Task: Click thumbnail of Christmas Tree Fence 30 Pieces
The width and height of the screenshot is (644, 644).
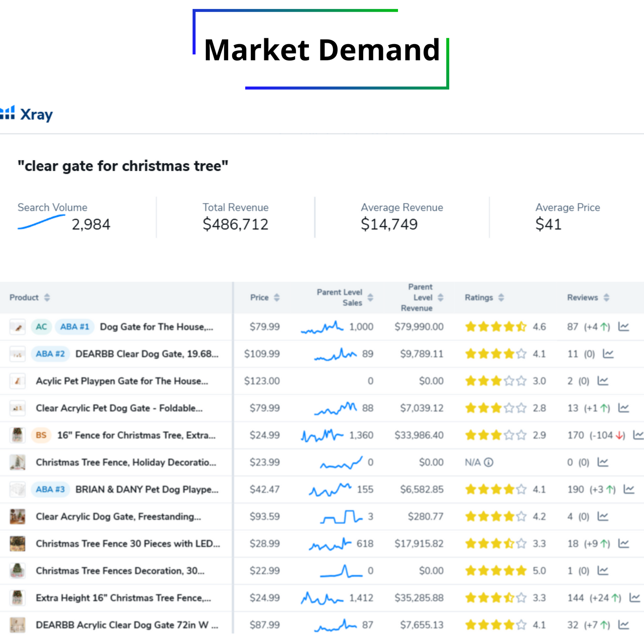Action: point(17,544)
